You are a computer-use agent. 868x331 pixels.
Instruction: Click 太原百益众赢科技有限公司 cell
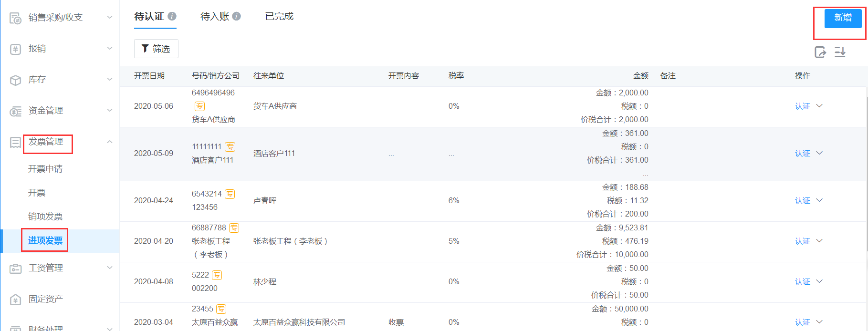click(x=299, y=322)
